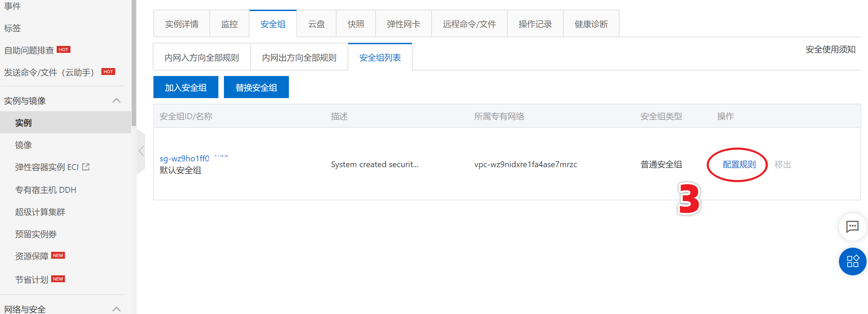Viewport: 868px width, 314px height.
Task: Collapse the 网络与安全 section chevron
Action: click(x=116, y=309)
